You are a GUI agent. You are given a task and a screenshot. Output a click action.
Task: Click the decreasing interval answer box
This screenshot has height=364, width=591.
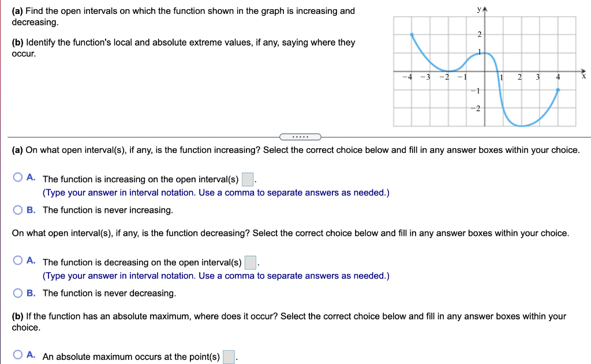tap(250, 261)
